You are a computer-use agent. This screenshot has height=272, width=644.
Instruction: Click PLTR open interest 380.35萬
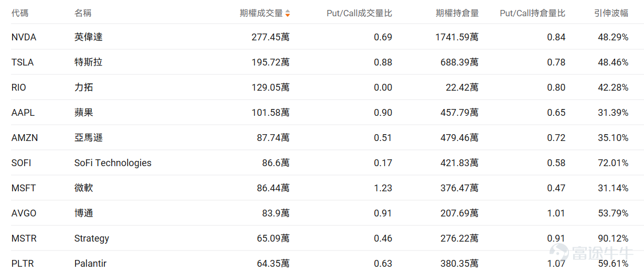pyautogui.click(x=459, y=264)
